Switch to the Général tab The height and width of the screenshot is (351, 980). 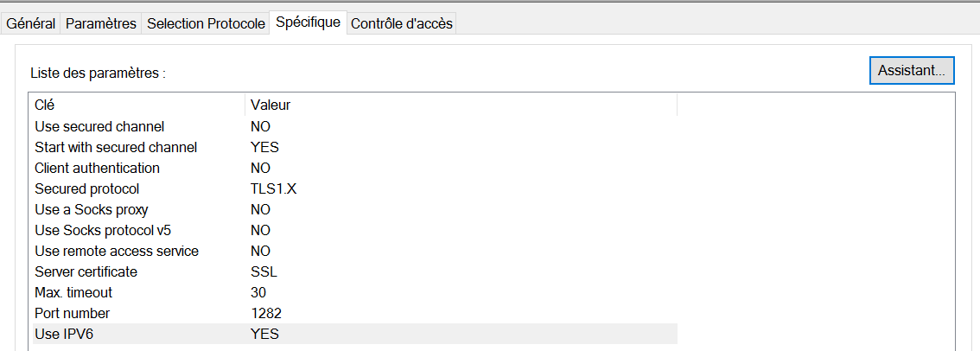tap(31, 23)
